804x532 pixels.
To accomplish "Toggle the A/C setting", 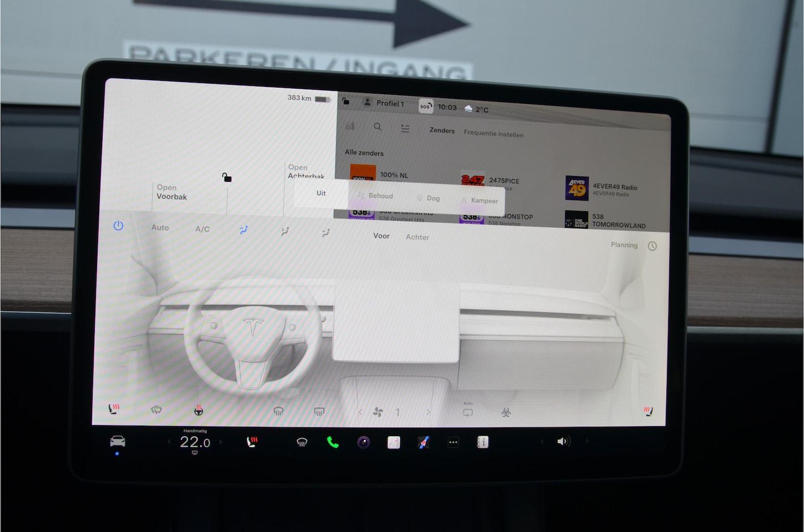I will [202, 229].
